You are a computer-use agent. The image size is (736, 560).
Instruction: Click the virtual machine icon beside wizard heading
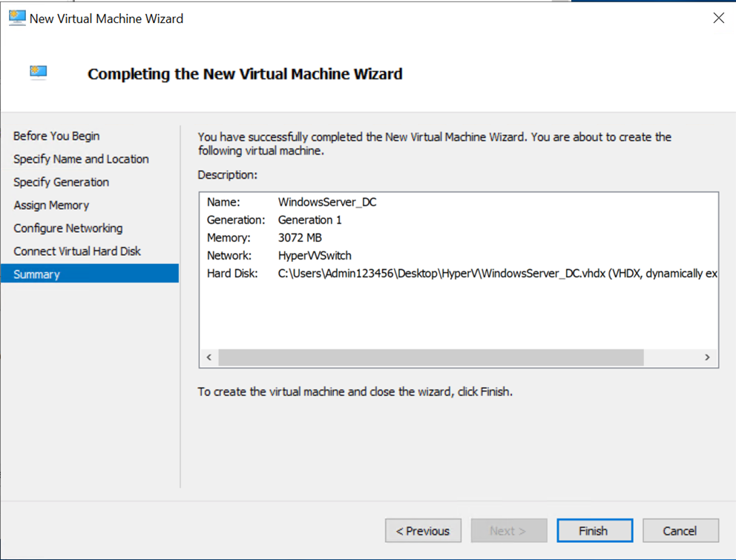(38, 73)
